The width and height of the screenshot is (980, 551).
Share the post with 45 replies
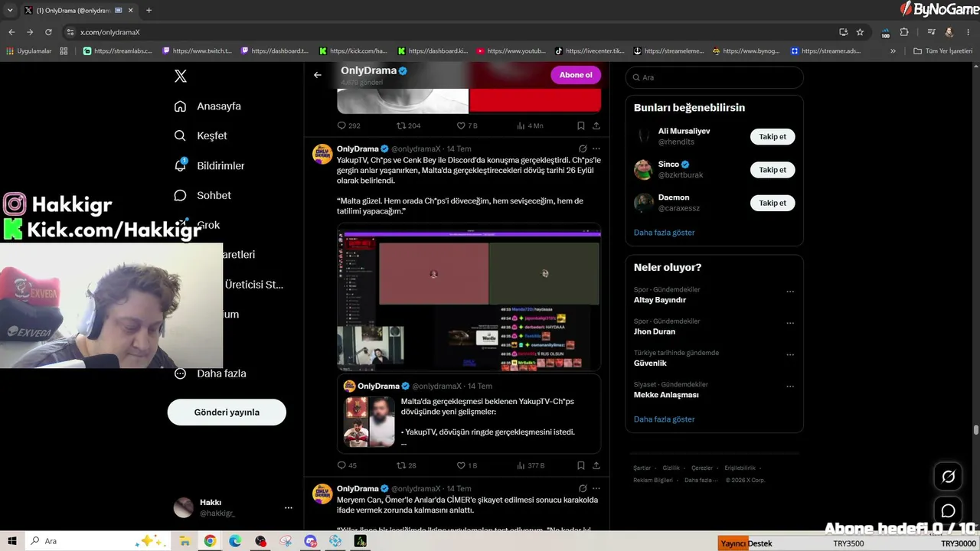pos(596,465)
